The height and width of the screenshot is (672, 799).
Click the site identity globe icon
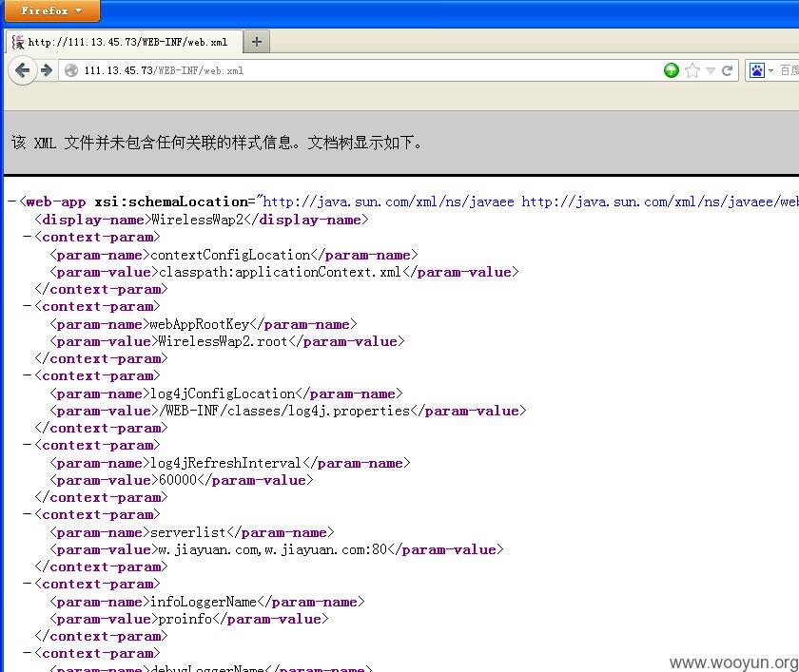[x=71, y=70]
